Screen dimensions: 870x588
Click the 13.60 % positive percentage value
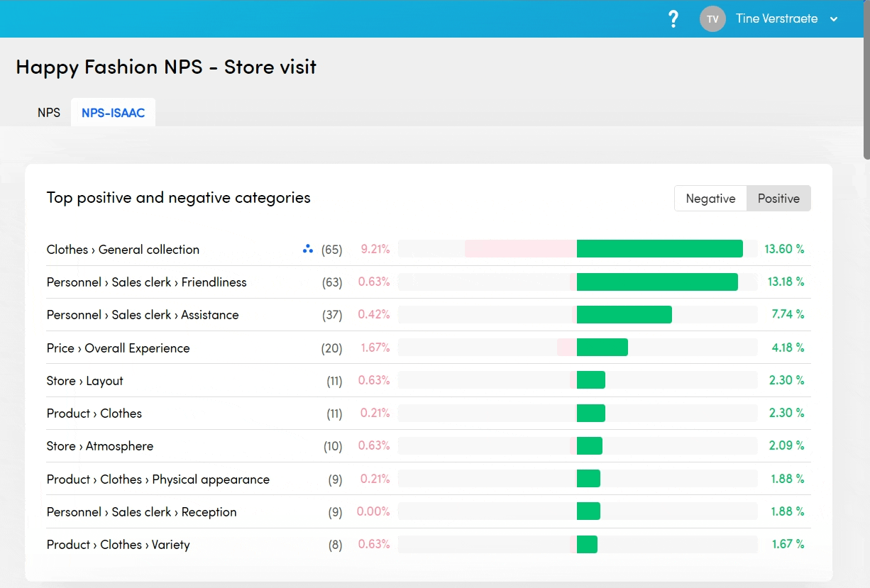(784, 249)
